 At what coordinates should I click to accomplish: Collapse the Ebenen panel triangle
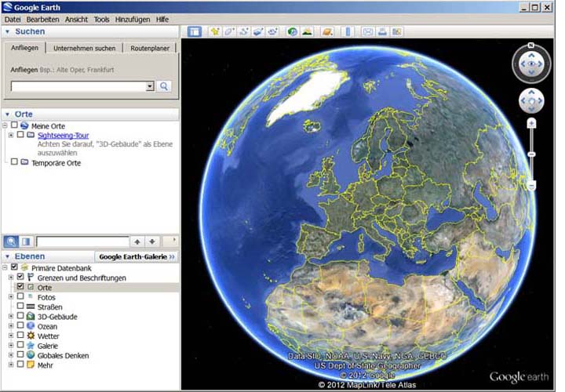(x=8, y=256)
